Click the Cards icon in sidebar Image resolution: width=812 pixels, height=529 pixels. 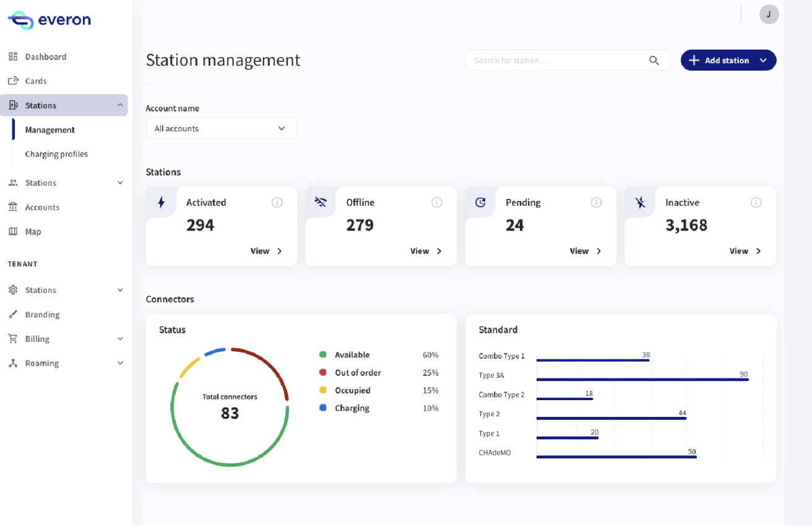coord(13,81)
